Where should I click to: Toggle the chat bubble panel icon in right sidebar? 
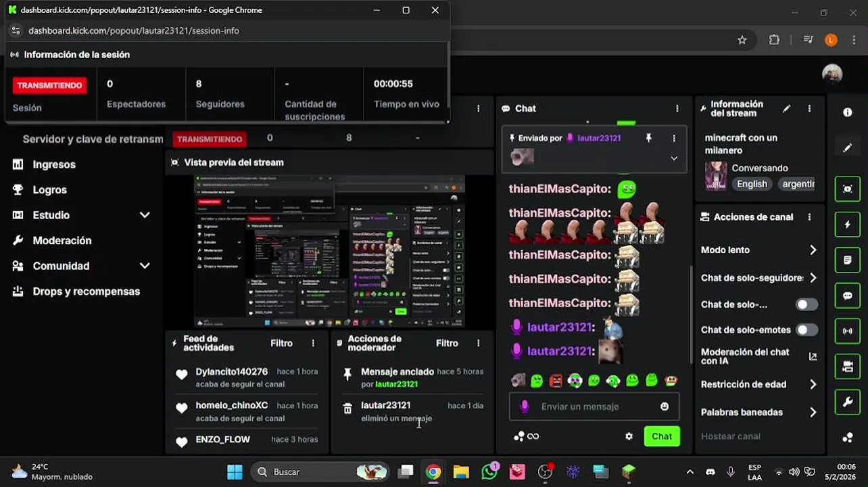[x=847, y=296]
